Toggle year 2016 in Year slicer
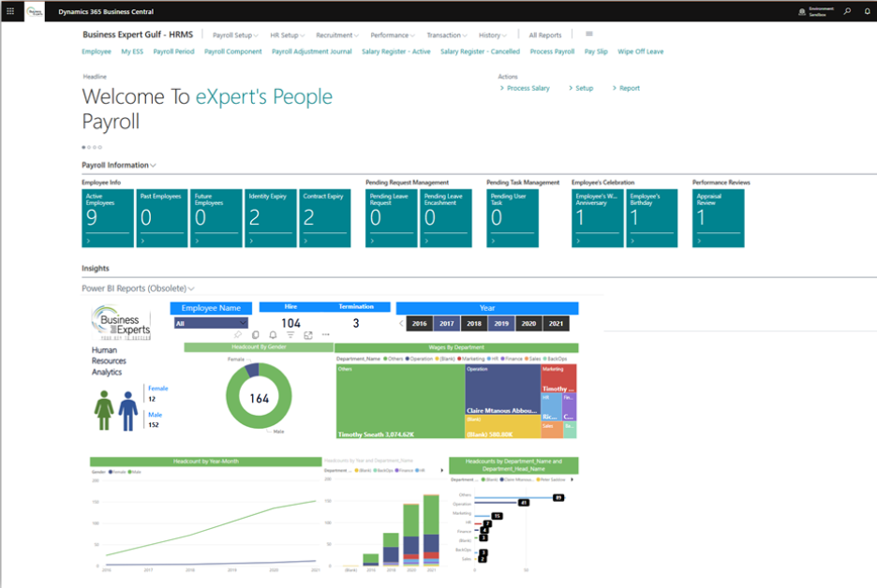This screenshot has width=877, height=588. point(420,324)
